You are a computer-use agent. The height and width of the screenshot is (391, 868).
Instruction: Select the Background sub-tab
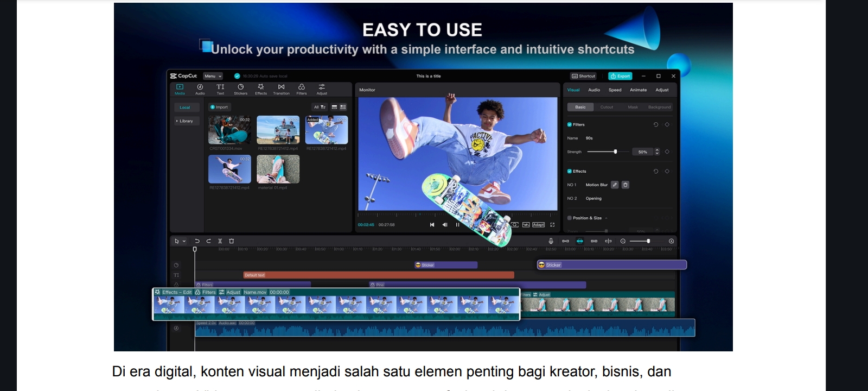[659, 107]
